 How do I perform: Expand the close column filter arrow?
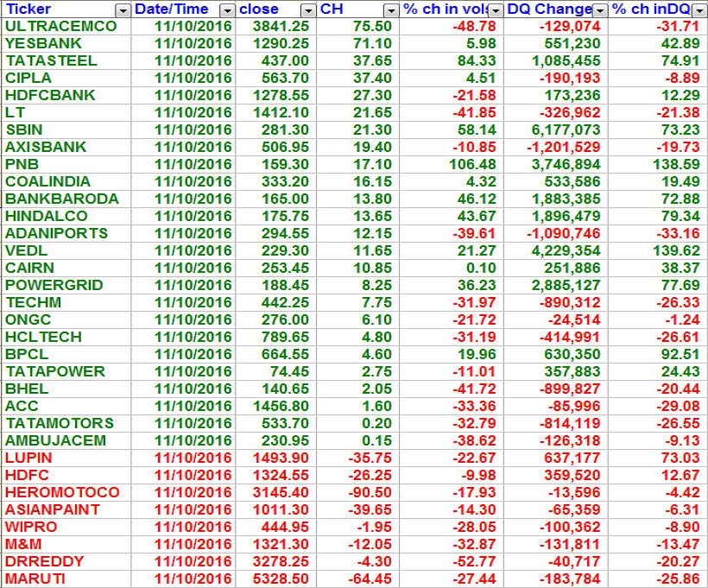tap(308, 9)
